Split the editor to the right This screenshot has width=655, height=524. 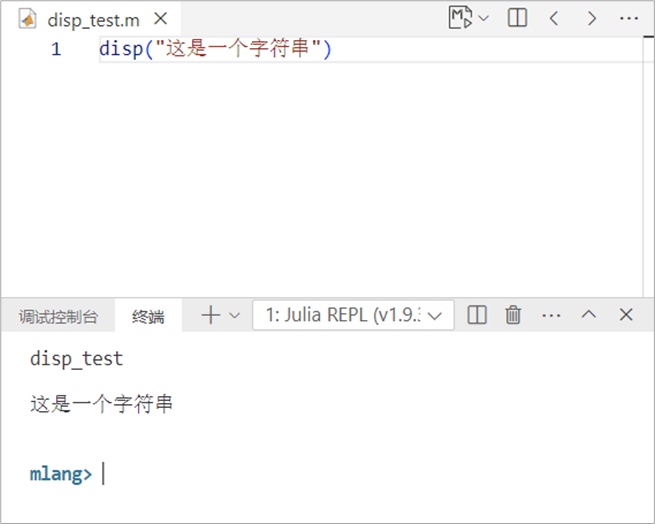click(x=517, y=18)
